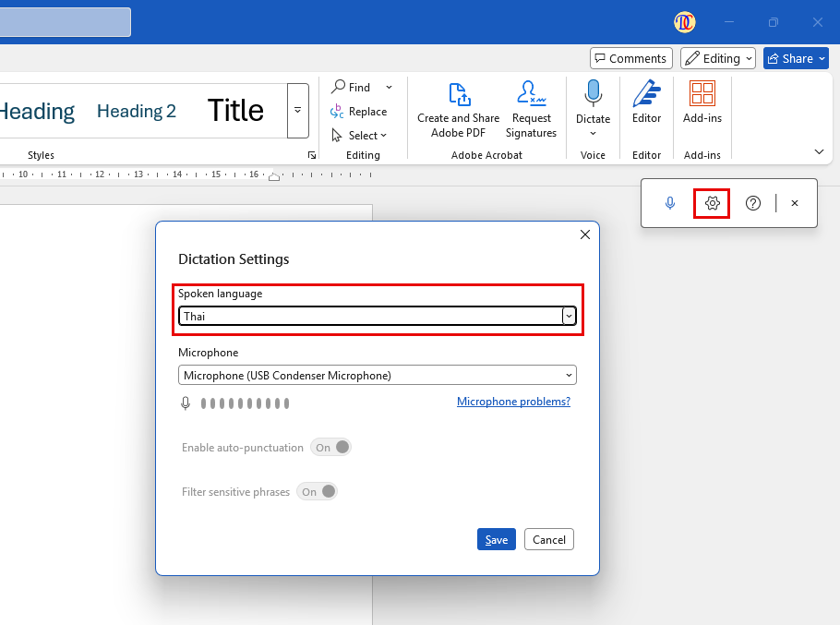Open dictation settings gear icon

point(712,203)
